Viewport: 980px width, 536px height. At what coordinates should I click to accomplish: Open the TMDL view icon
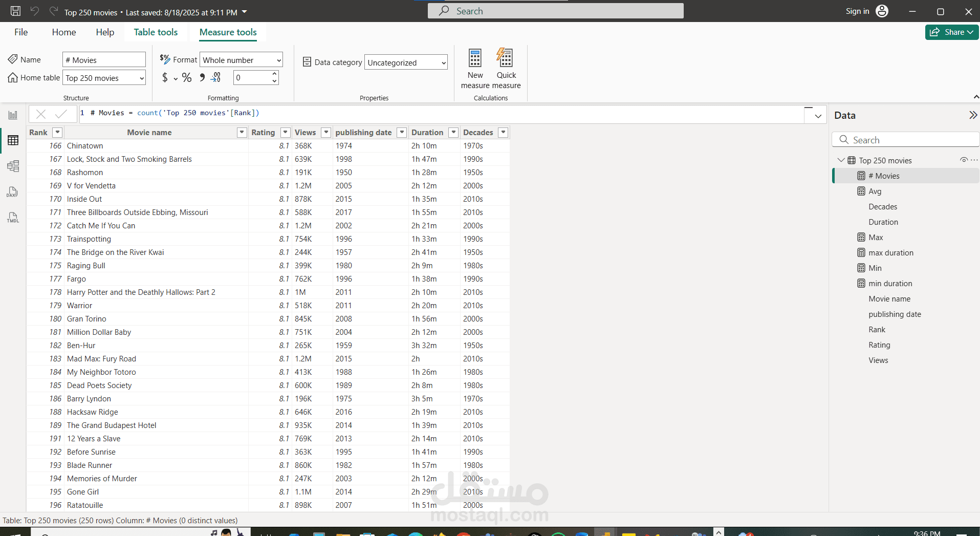[13, 218]
